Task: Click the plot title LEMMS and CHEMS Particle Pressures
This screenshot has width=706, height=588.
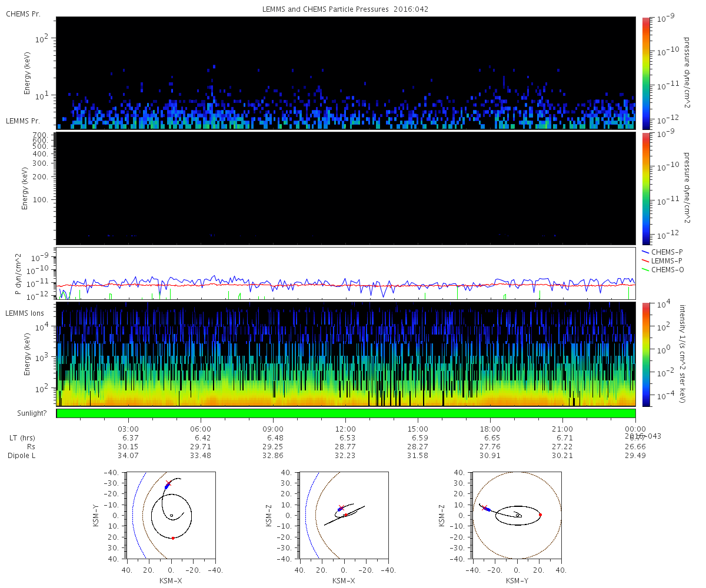Action: coord(345,9)
